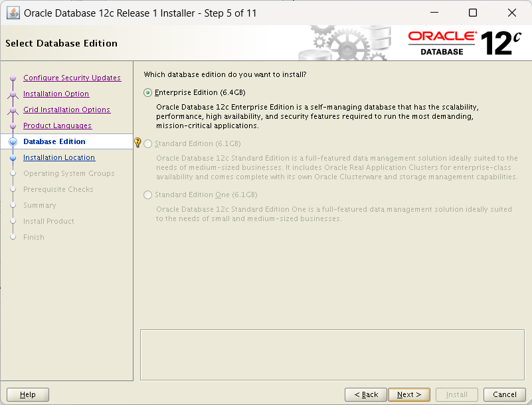The width and height of the screenshot is (532, 405).
Task: Select the Standard Edition radio button
Action: click(147, 144)
